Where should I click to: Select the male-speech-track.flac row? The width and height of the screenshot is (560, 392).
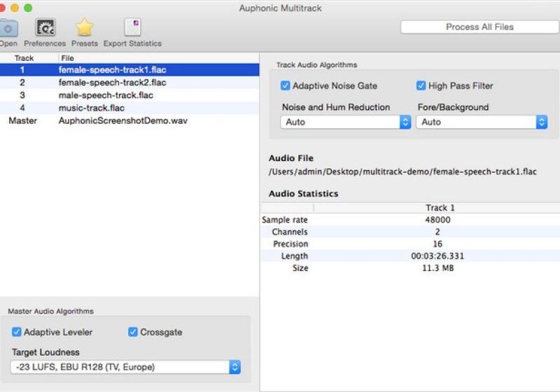pos(105,95)
